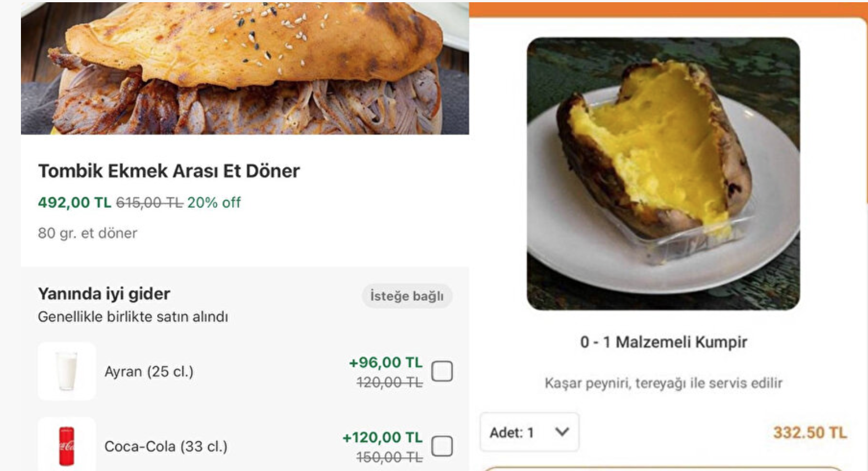Select the baked kumpir potato image

663,174
